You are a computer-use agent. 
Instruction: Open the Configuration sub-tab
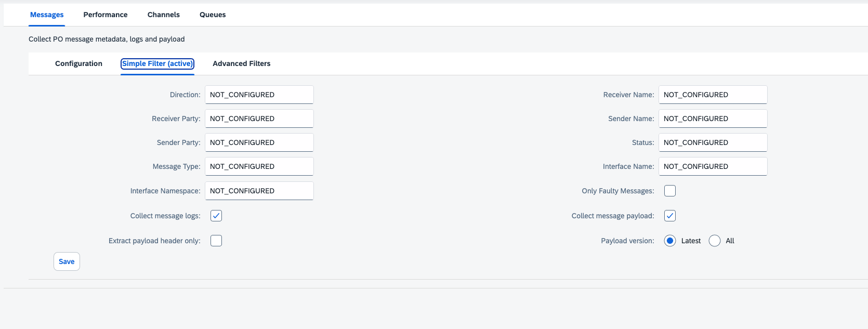(78, 63)
